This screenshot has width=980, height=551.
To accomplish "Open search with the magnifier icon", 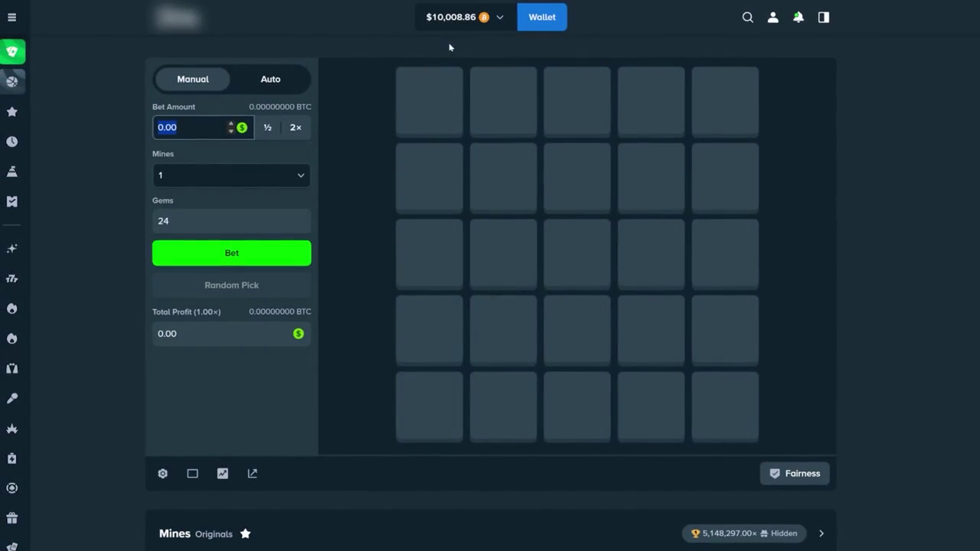I will [x=748, y=17].
